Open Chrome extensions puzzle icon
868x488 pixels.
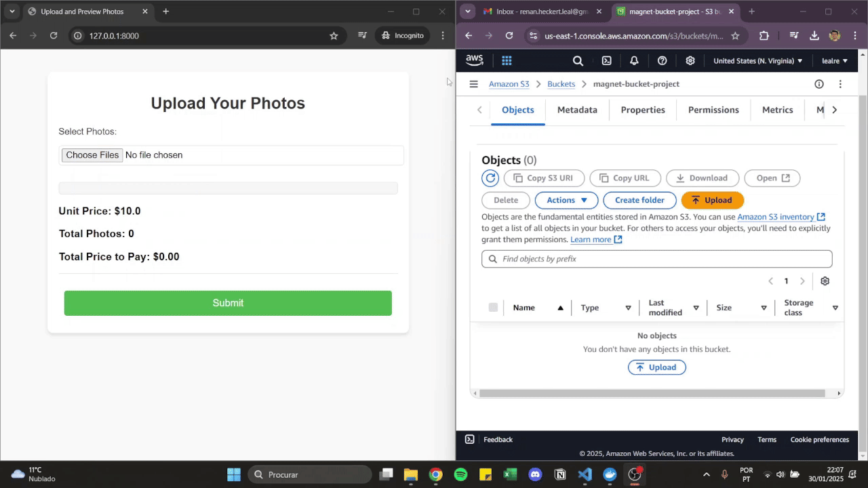click(x=764, y=35)
